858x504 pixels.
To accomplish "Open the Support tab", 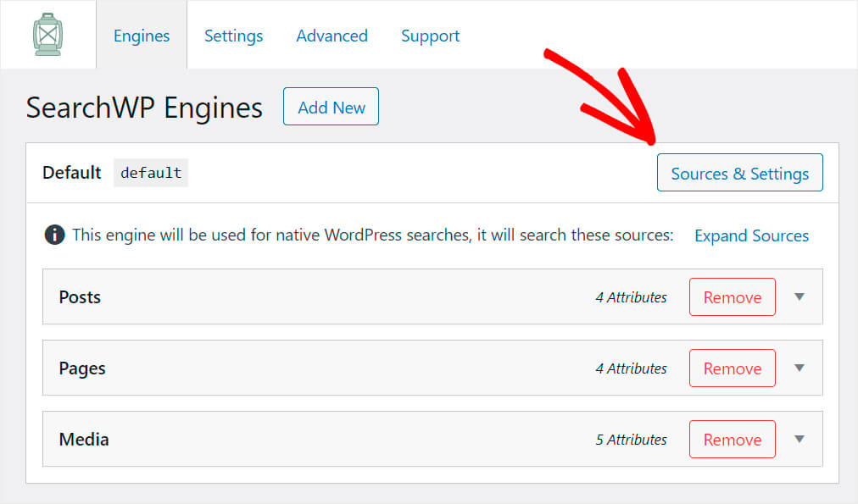I will click(430, 36).
